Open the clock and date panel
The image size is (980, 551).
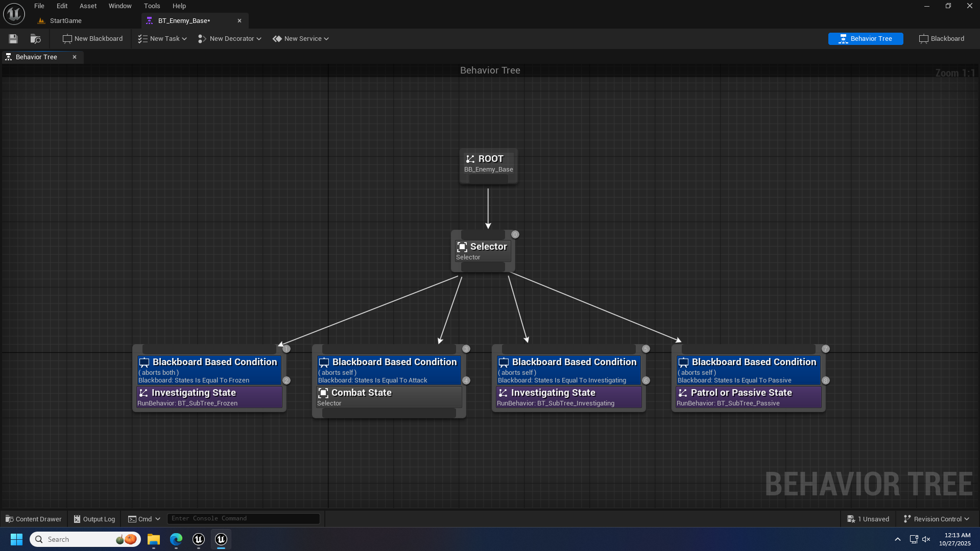(x=954, y=539)
